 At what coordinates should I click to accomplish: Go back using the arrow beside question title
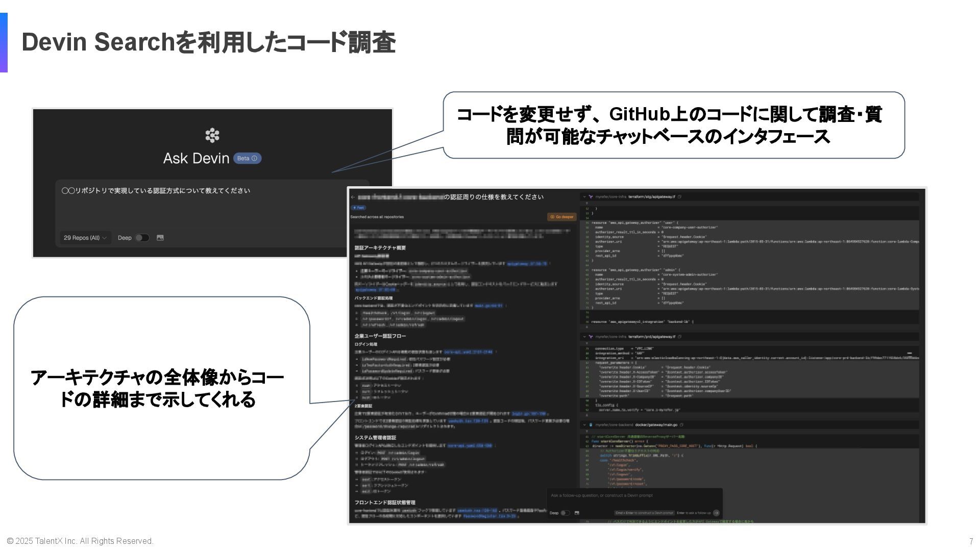click(353, 197)
